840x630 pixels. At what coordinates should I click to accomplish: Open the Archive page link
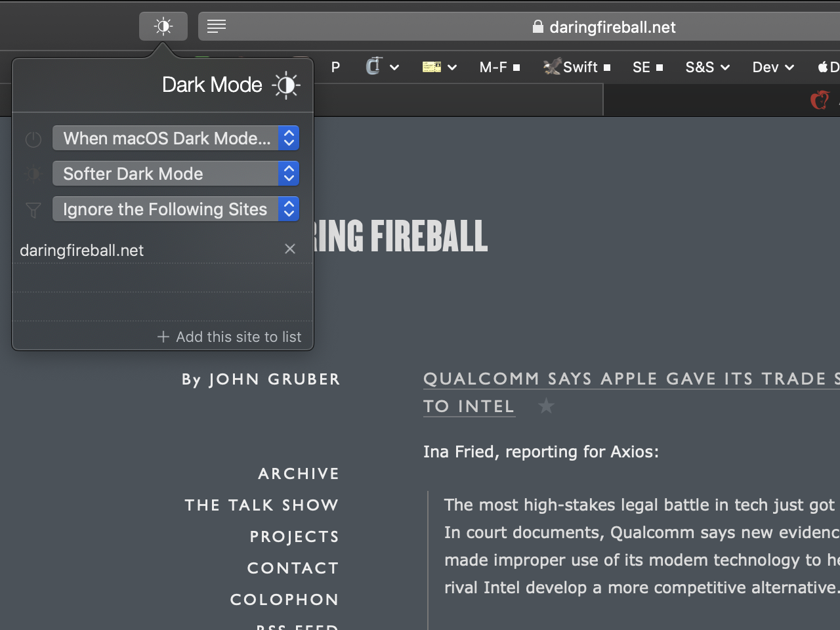pyautogui.click(x=299, y=474)
